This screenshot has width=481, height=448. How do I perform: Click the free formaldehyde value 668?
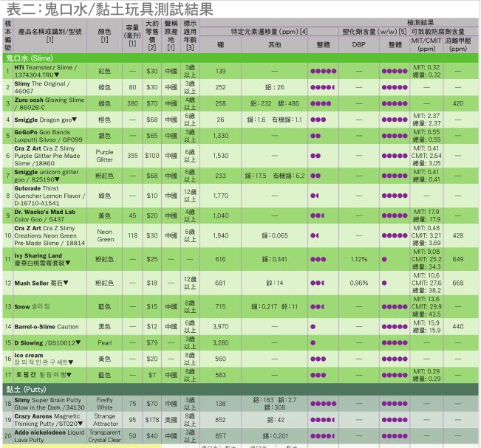[457, 283]
